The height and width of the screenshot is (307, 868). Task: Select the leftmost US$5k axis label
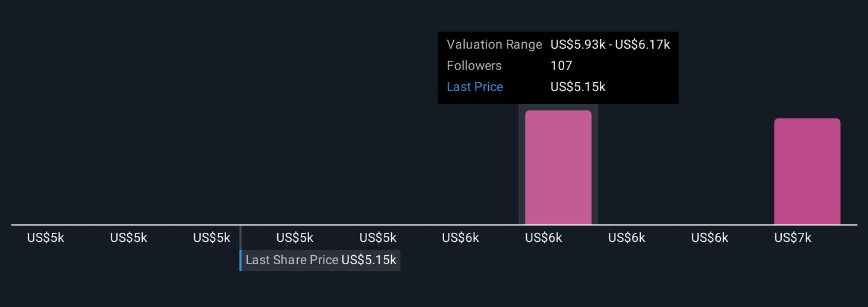45,238
